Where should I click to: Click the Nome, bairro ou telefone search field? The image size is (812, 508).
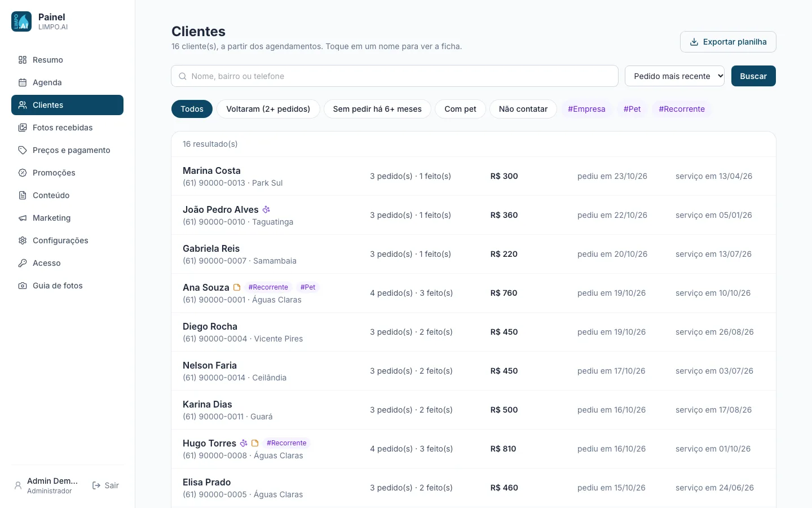(x=395, y=76)
